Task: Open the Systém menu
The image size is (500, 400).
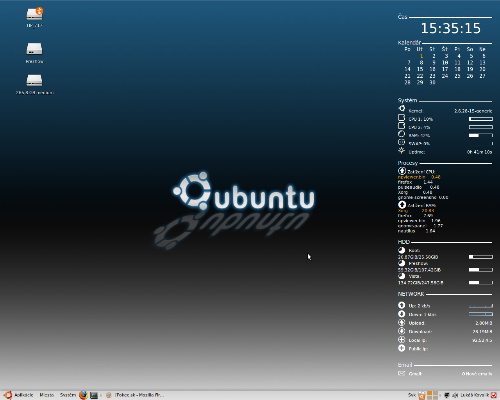Action: [68, 395]
